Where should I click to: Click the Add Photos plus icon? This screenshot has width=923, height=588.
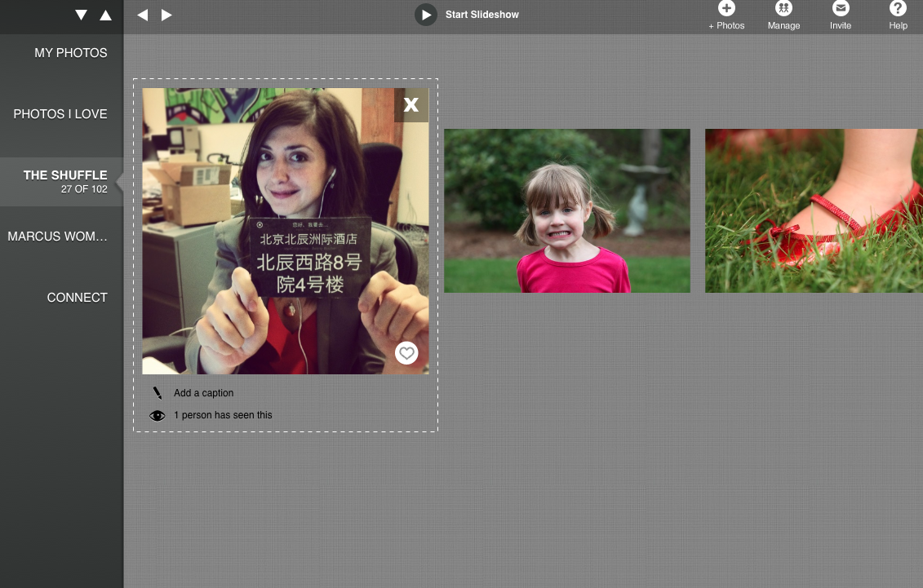[x=726, y=9]
